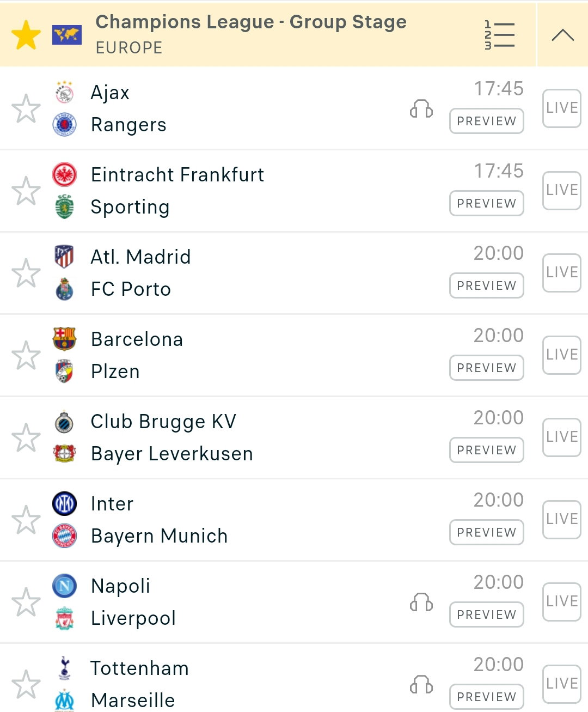The width and height of the screenshot is (588, 712).
Task: Unfavorite the Champions League yellow star
Action: [x=26, y=35]
